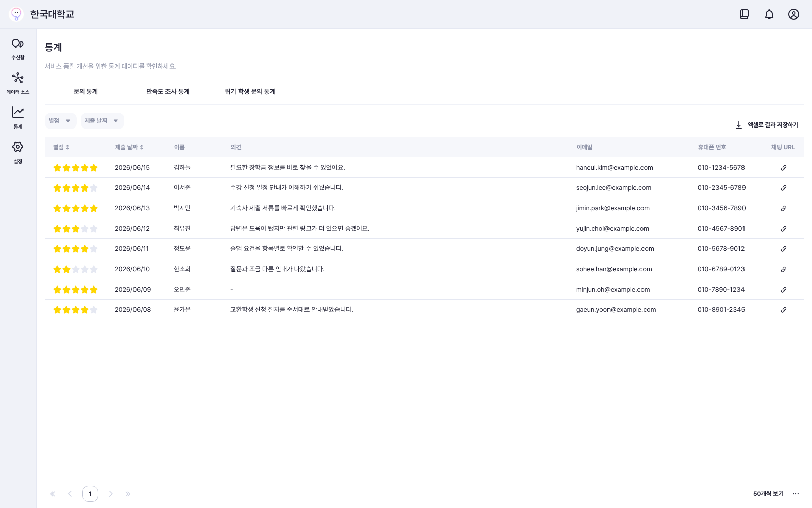The image size is (812, 508).
Task: Select page number 1 button
Action: click(x=90, y=494)
